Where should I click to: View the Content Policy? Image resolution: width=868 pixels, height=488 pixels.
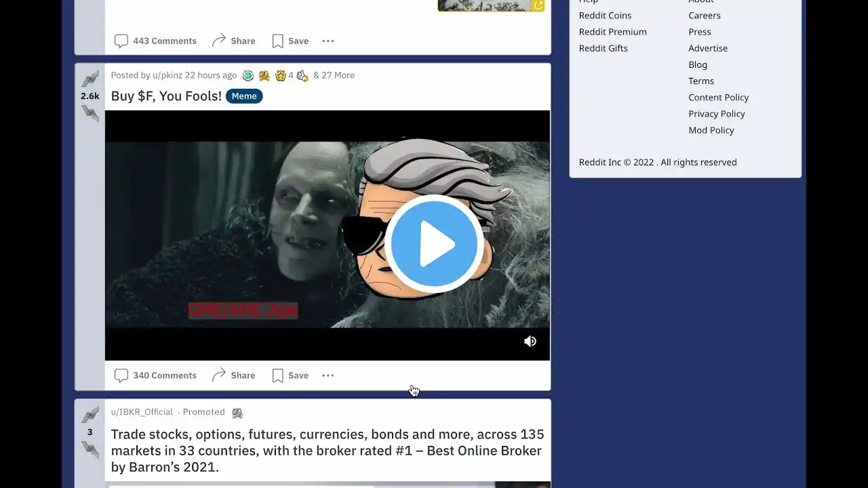click(x=719, y=97)
